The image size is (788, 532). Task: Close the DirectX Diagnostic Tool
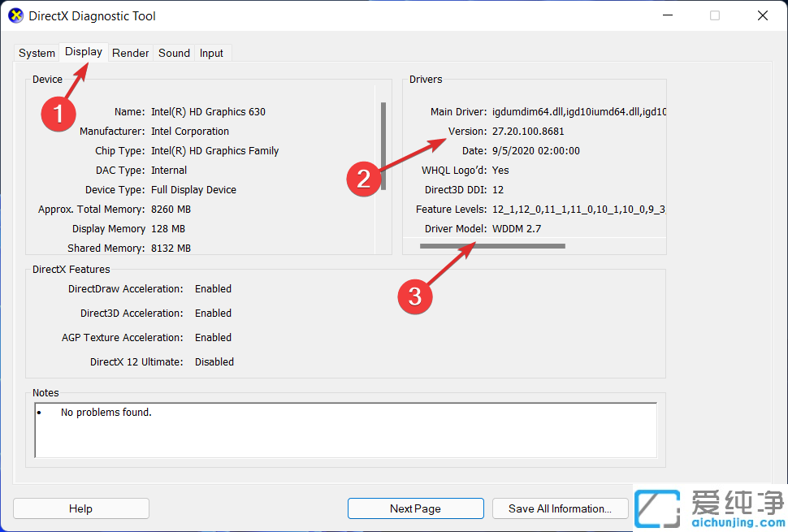[x=761, y=15]
